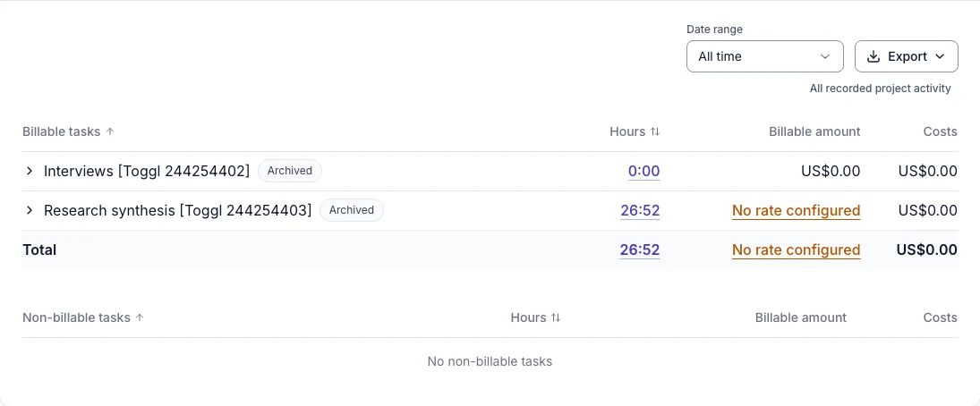Open 26:52 hours link for Research synthesis
Viewport: 980px width, 406px height.
pyautogui.click(x=640, y=210)
